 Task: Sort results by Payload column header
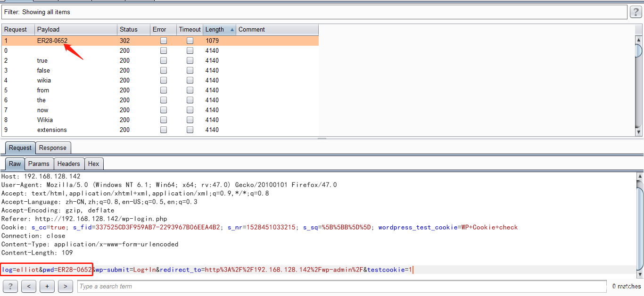[x=75, y=30]
